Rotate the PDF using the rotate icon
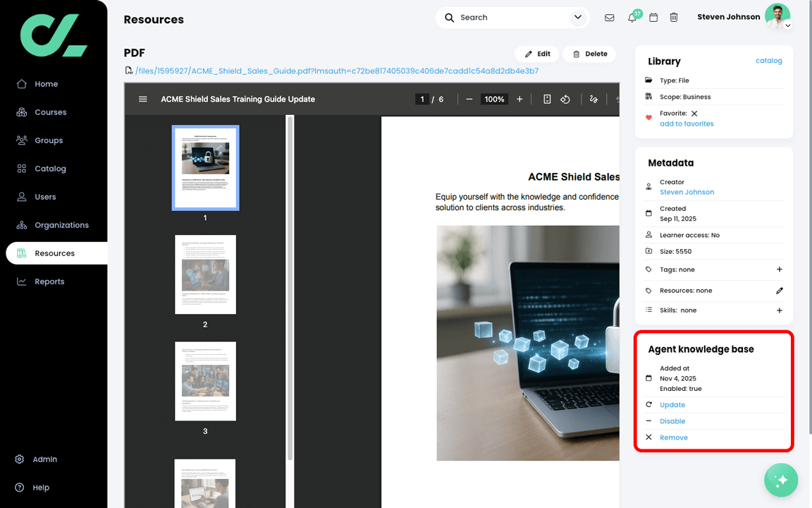The image size is (812, 508). tap(565, 99)
